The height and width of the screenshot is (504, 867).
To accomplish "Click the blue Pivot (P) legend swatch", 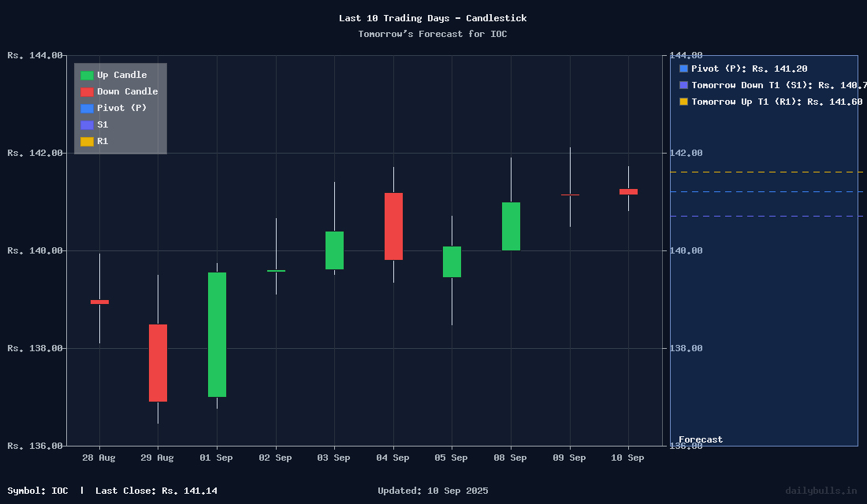I will click(x=87, y=109).
